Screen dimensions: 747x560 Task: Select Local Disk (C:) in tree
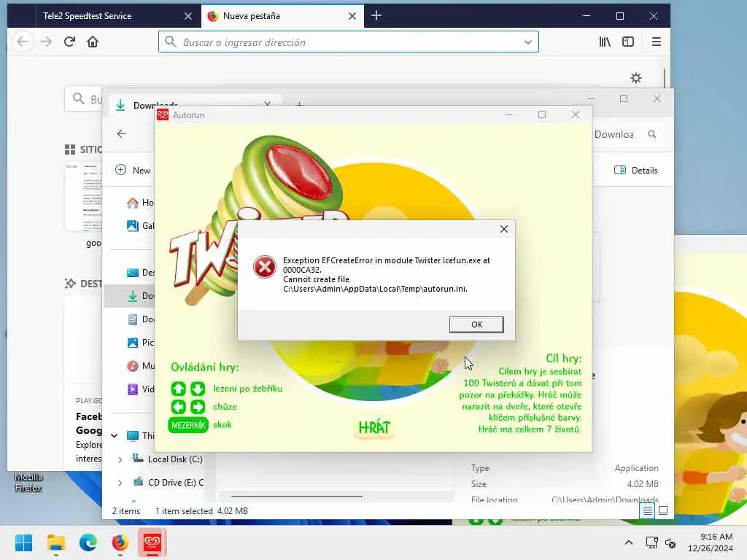[x=169, y=459]
